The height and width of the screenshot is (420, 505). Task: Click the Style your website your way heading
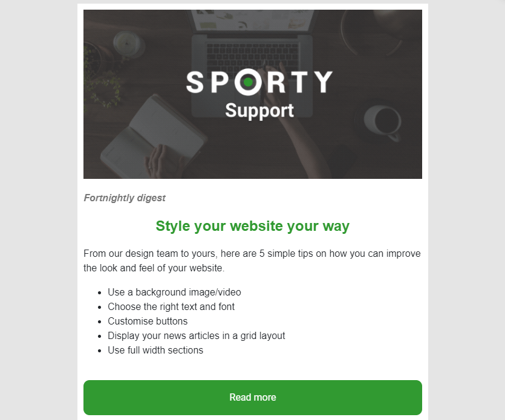pyautogui.click(x=253, y=226)
